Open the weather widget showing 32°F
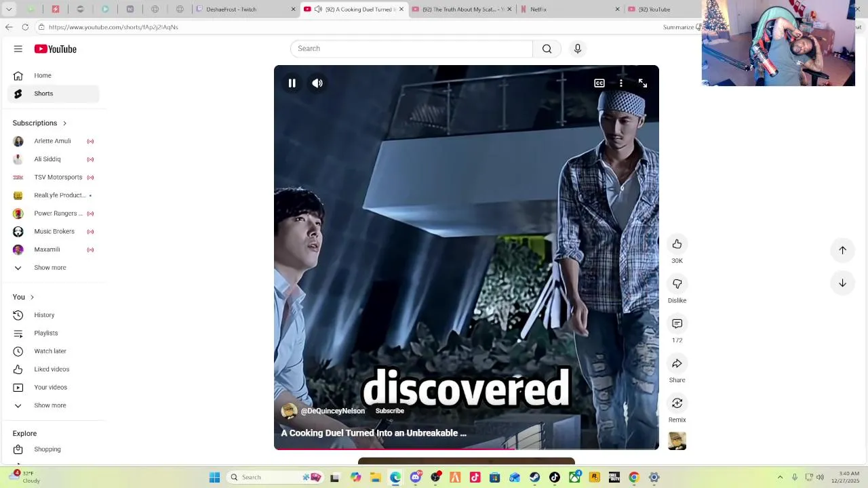This screenshot has width=868, height=488. [26, 477]
